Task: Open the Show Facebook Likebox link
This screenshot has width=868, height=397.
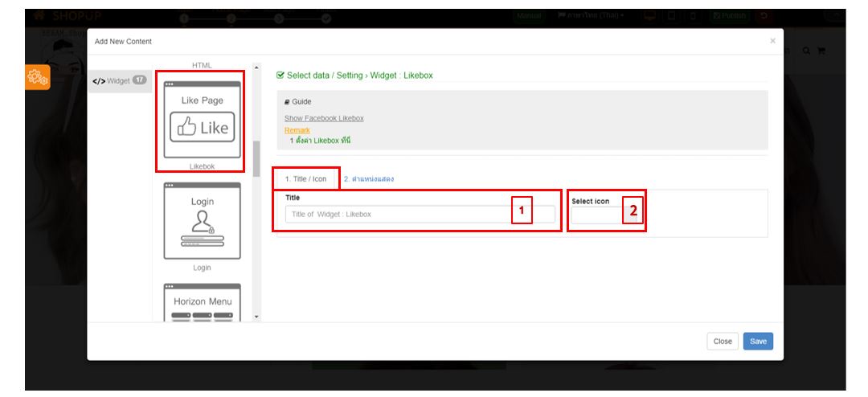Action: (324, 118)
